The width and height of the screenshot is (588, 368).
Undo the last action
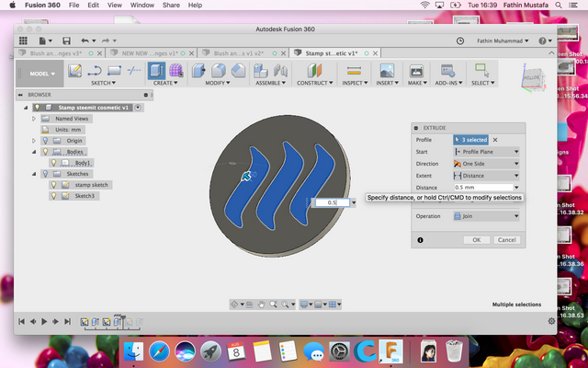tap(85, 40)
